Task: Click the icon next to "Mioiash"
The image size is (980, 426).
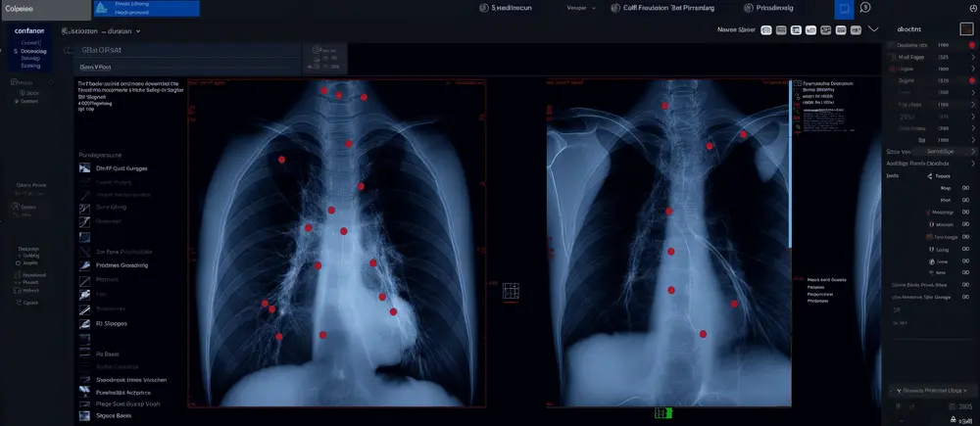Action: coord(931,224)
